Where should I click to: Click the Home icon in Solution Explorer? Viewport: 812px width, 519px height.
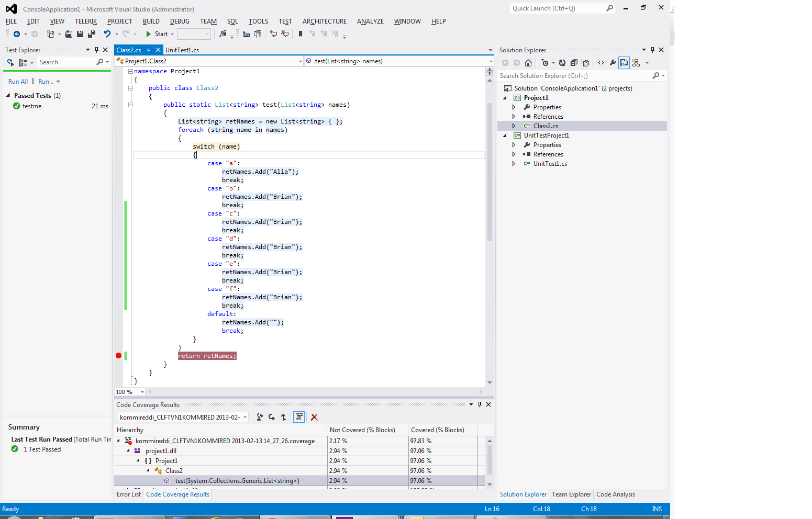point(528,63)
